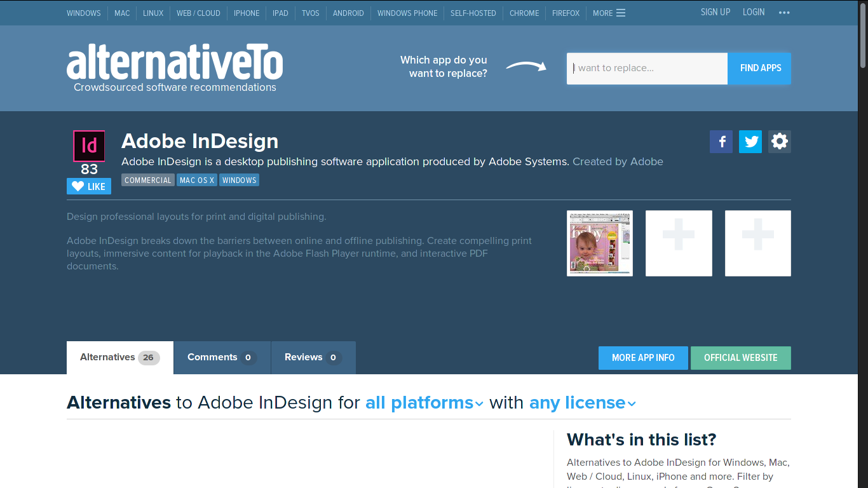
Task: Click the Alternatives count badge 26
Action: point(148,358)
